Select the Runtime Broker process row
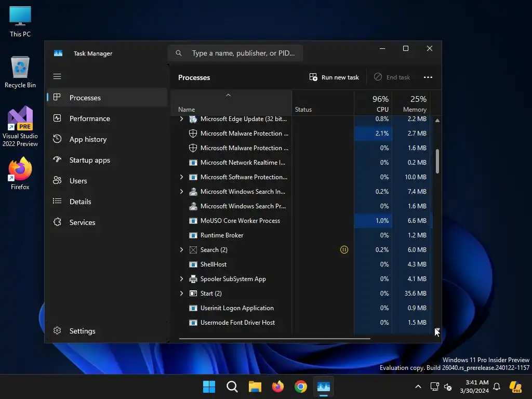This screenshot has width=532, height=399. [x=302, y=235]
